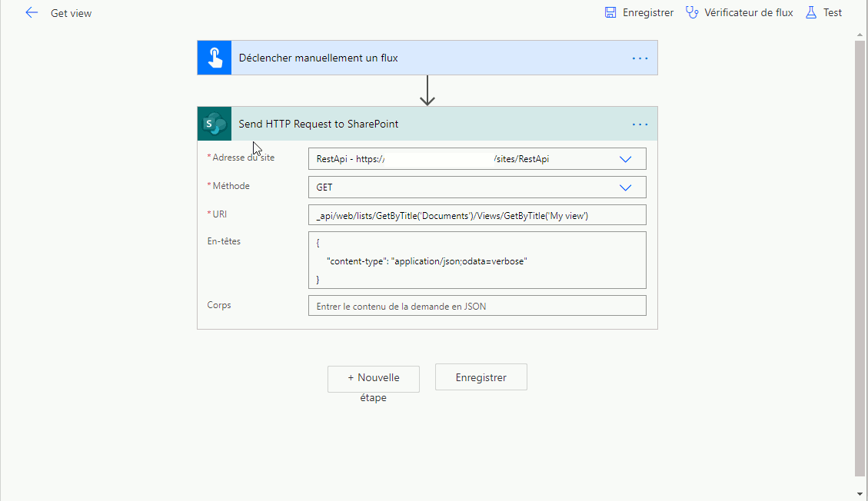This screenshot has width=868, height=501.
Task: Click the En-têtes label
Action: [x=224, y=241]
